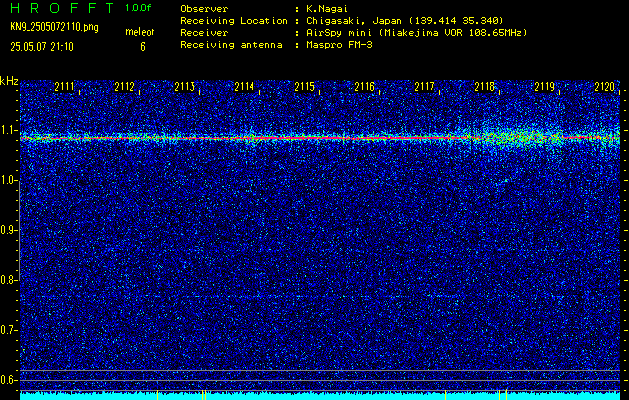Click the 2118 time marker
The width and height of the screenshot is (629, 400).
tap(485, 87)
